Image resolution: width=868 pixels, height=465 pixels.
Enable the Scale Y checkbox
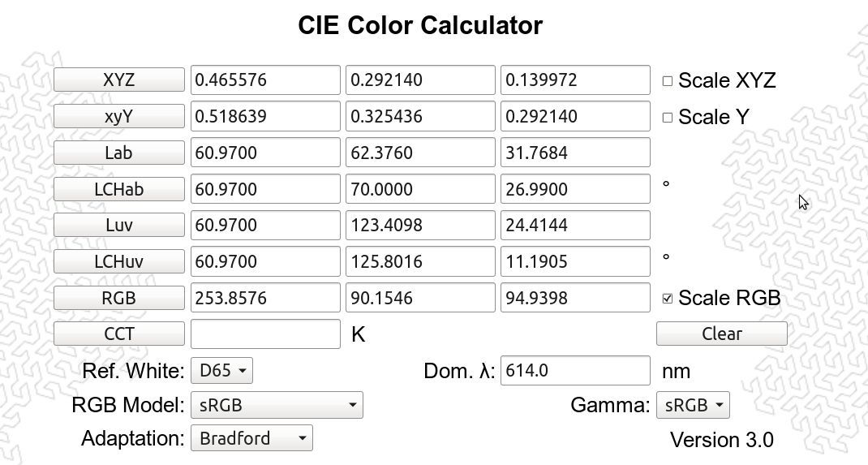coord(668,118)
